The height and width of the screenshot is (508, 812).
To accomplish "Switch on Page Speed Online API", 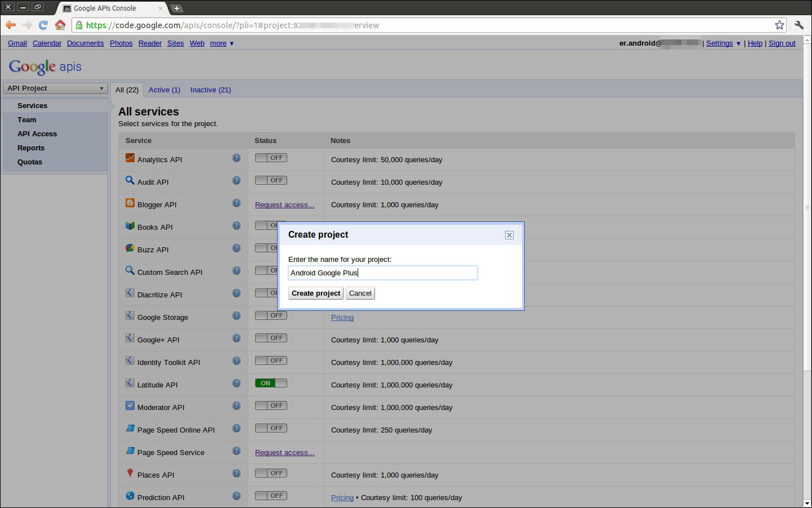I will click(271, 429).
